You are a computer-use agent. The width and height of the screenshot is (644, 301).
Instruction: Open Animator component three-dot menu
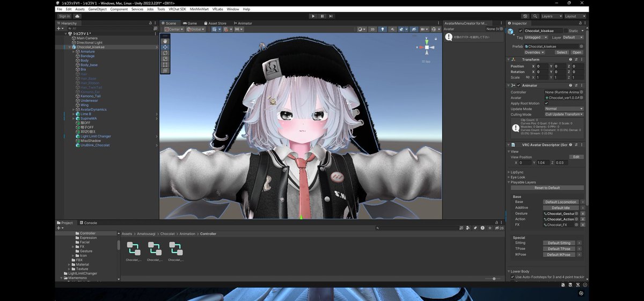[x=582, y=85]
